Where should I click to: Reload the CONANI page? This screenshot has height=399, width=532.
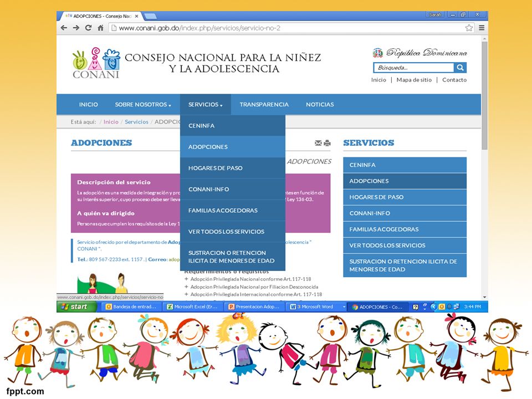[x=88, y=28]
